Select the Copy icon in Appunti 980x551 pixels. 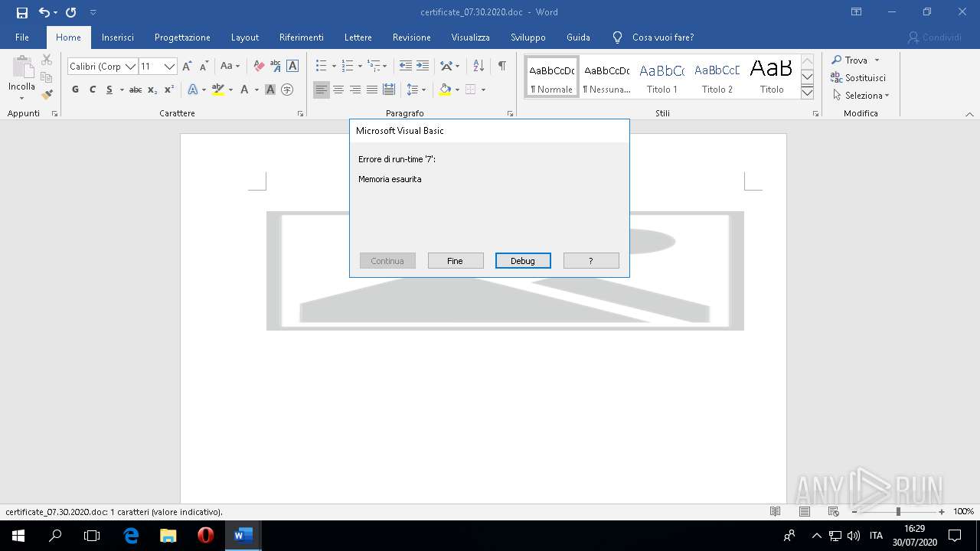click(47, 77)
